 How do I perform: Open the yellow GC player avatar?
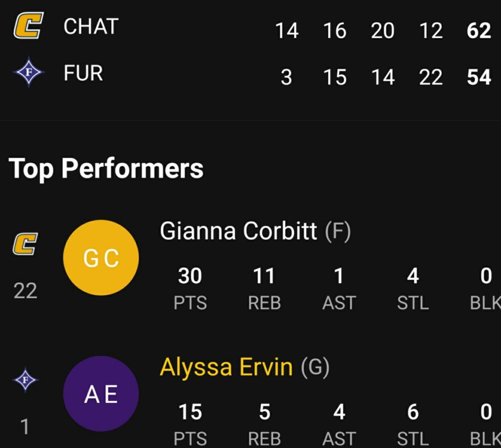[101, 258]
